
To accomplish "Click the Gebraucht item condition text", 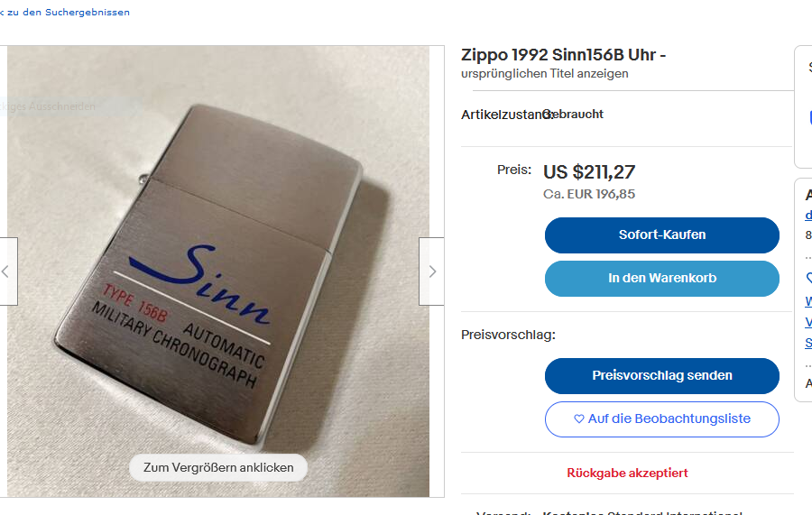I will 575,114.
